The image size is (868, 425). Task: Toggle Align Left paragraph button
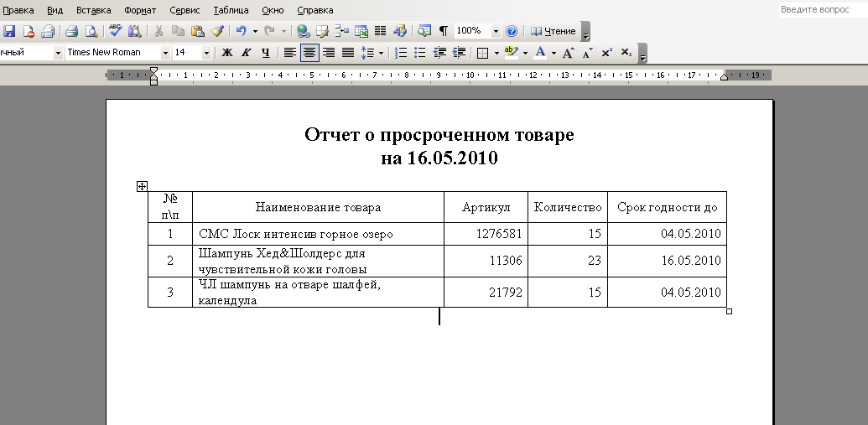tap(290, 53)
